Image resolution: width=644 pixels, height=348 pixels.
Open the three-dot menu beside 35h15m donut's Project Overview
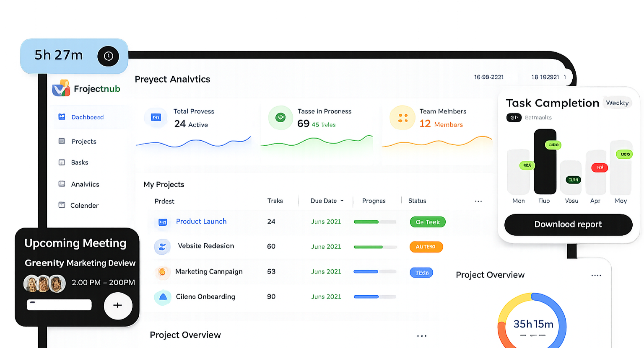tap(596, 276)
